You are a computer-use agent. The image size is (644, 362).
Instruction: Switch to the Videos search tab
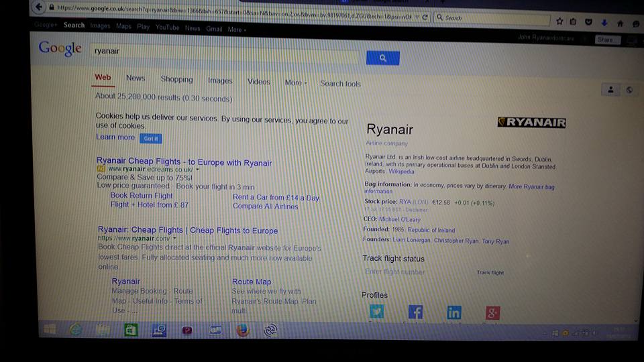coord(259,82)
